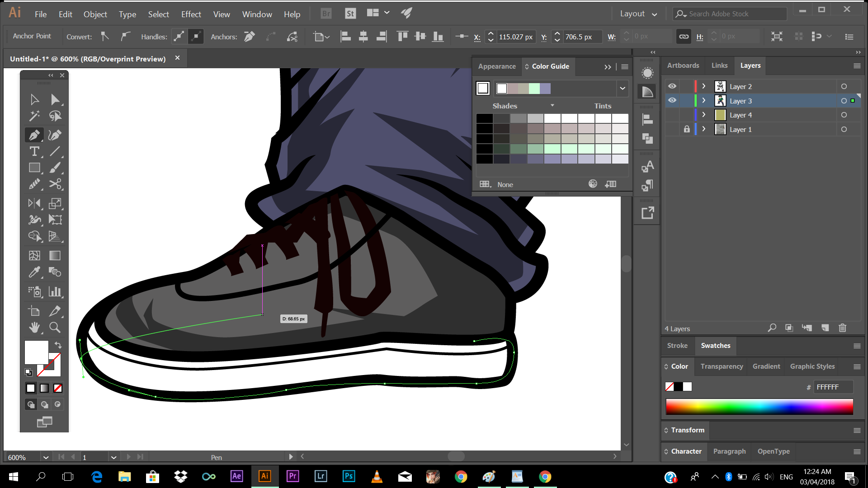Select the Magic Wand tool
The width and height of the screenshot is (868, 488).
pyautogui.click(x=34, y=116)
